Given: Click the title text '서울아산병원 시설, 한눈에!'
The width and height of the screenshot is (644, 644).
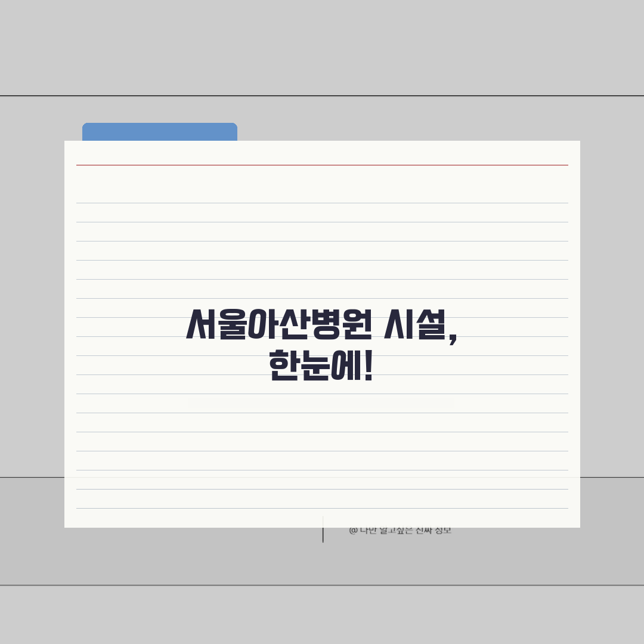Looking at the screenshot, I should (321, 345).
